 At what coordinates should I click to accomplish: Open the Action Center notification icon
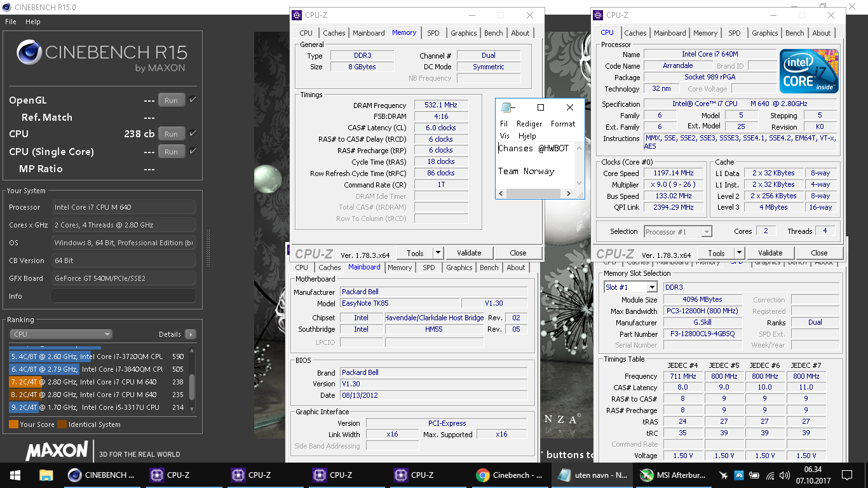[846, 475]
